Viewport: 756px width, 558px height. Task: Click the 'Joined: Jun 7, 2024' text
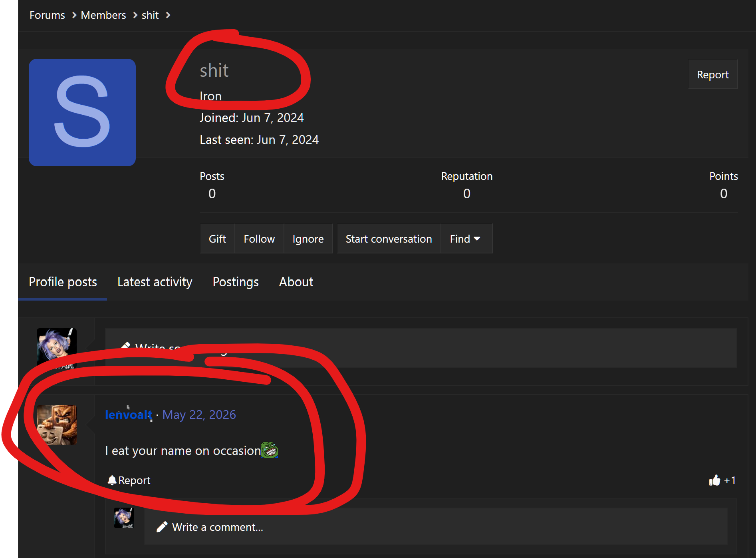pos(252,118)
